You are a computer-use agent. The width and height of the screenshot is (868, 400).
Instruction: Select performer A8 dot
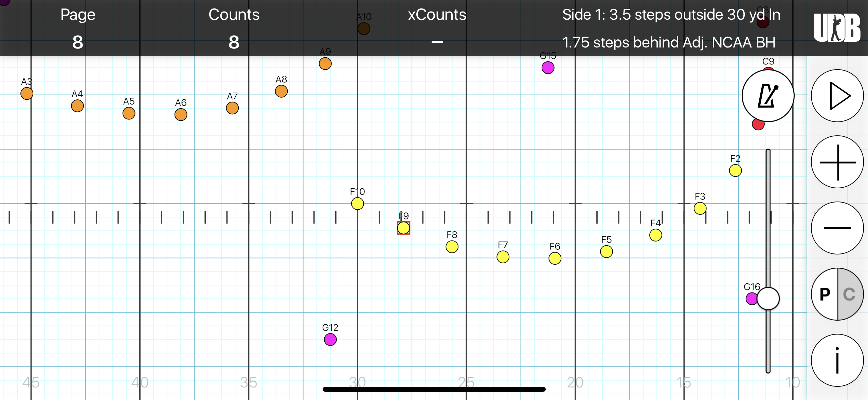(282, 91)
